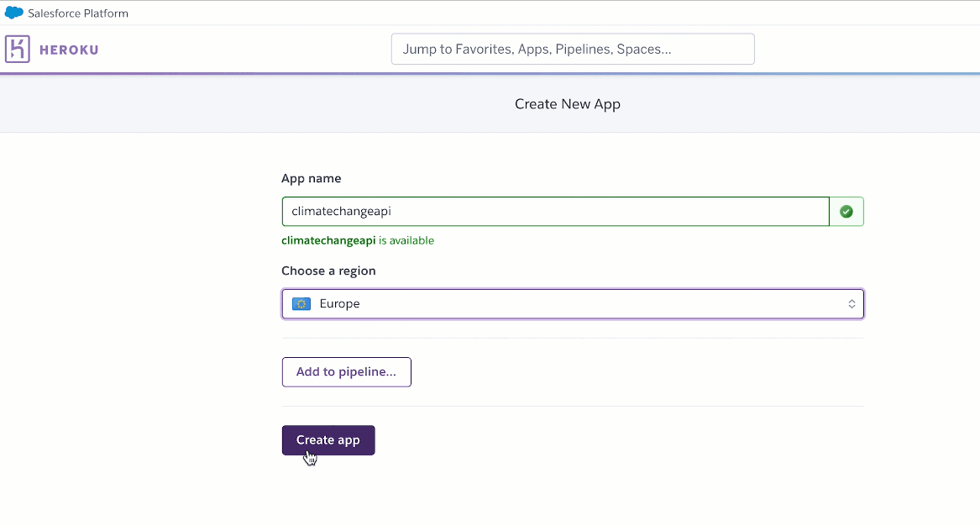The height and width of the screenshot is (526, 980).
Task: Click the Choose a region label
Action: 328,271
